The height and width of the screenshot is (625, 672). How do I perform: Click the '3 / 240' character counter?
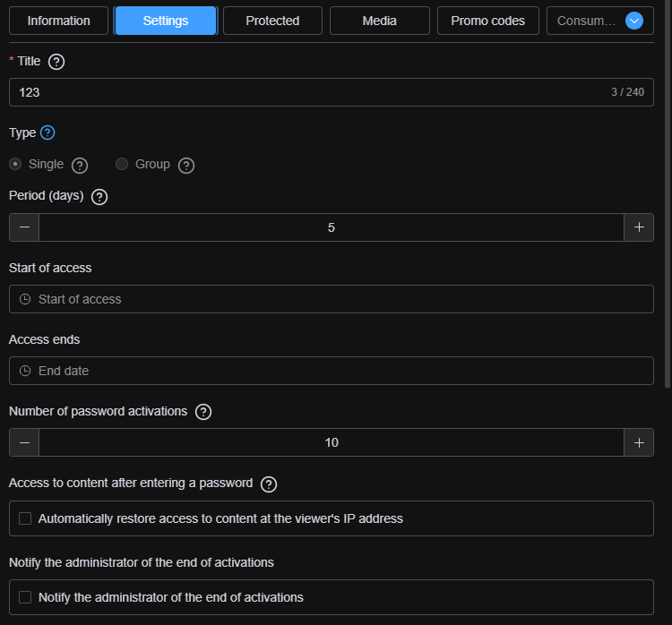(x=627, y=92)
